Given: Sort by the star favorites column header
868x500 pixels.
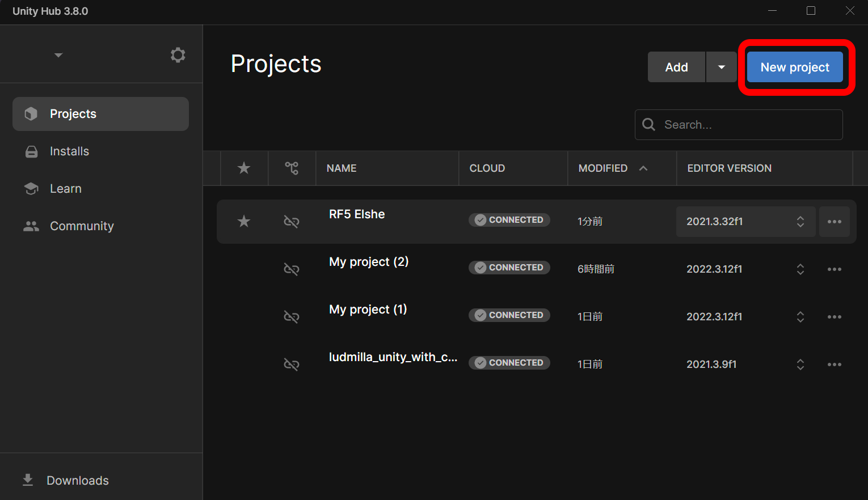Looking at the screenshot, I should 244,168.
